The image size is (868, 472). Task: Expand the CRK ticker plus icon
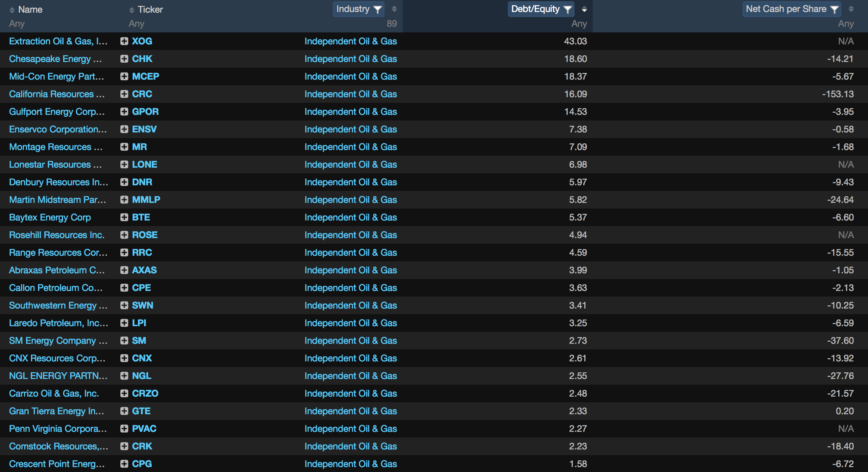[x=124, y=446]
